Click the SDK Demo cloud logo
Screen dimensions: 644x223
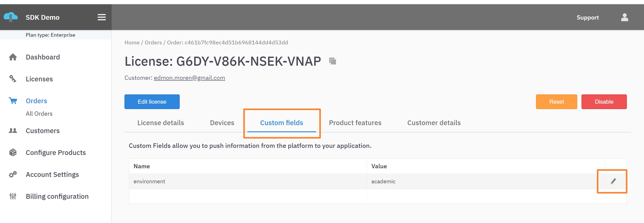11,17
